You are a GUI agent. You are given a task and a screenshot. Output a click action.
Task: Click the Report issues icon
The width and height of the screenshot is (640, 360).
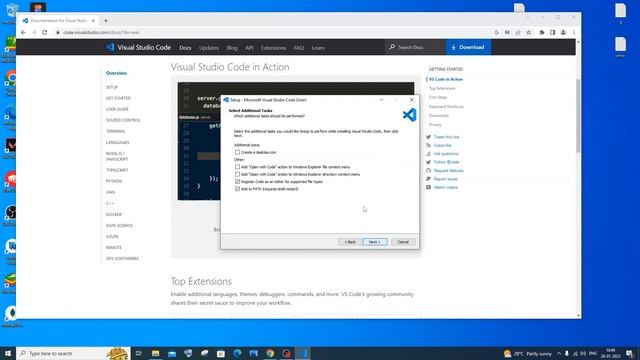coord(428,179)
